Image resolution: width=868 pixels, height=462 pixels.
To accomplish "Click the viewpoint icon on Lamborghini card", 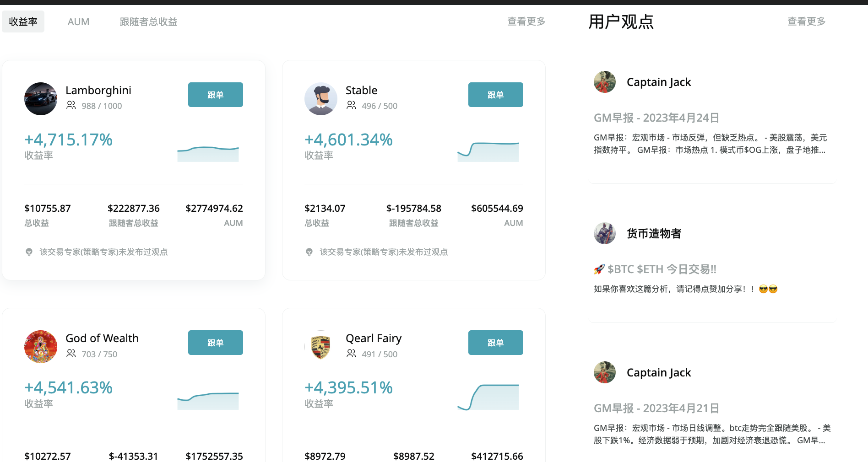I will tap(29, 252).
